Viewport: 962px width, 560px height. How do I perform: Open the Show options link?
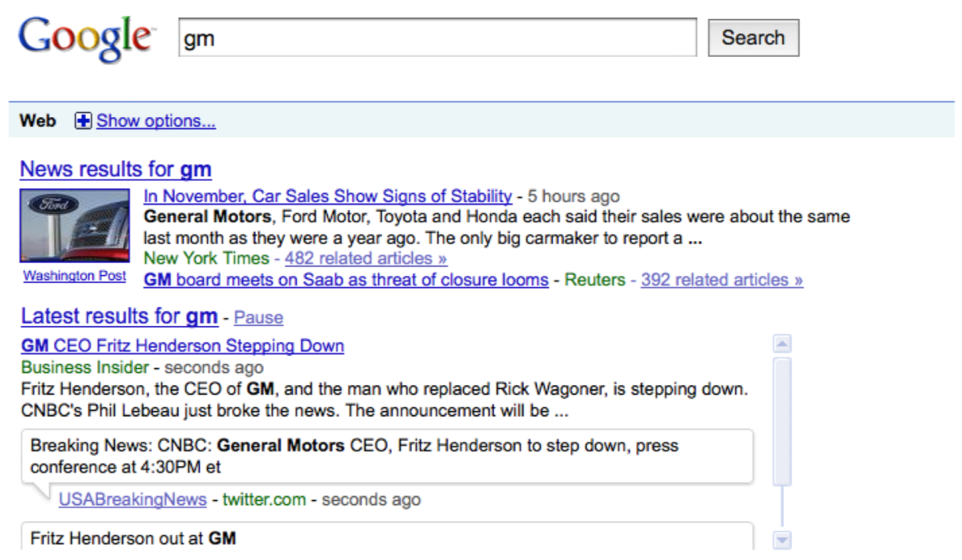156,121
